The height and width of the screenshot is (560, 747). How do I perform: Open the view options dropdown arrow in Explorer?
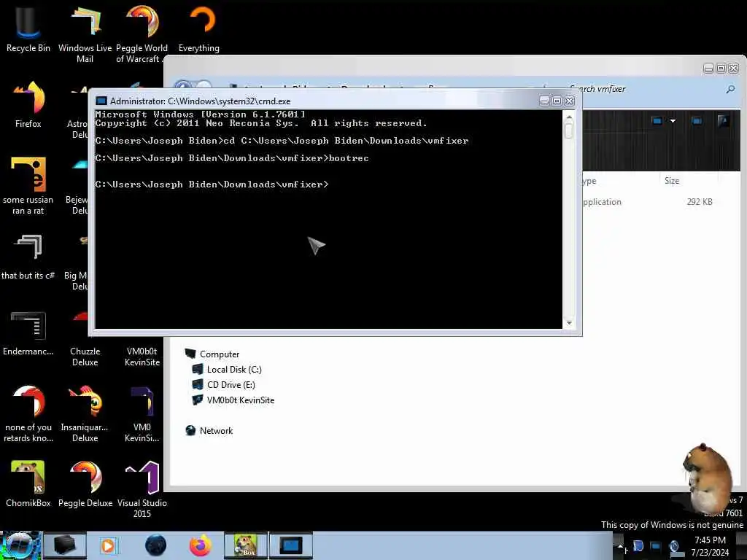673,121
